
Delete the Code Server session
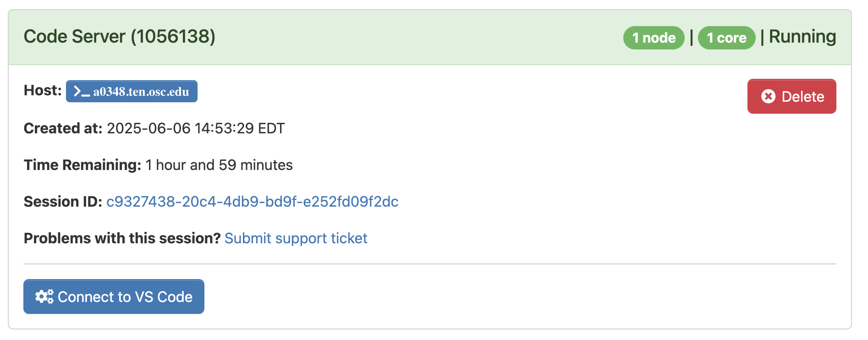(x=791, y=96)
